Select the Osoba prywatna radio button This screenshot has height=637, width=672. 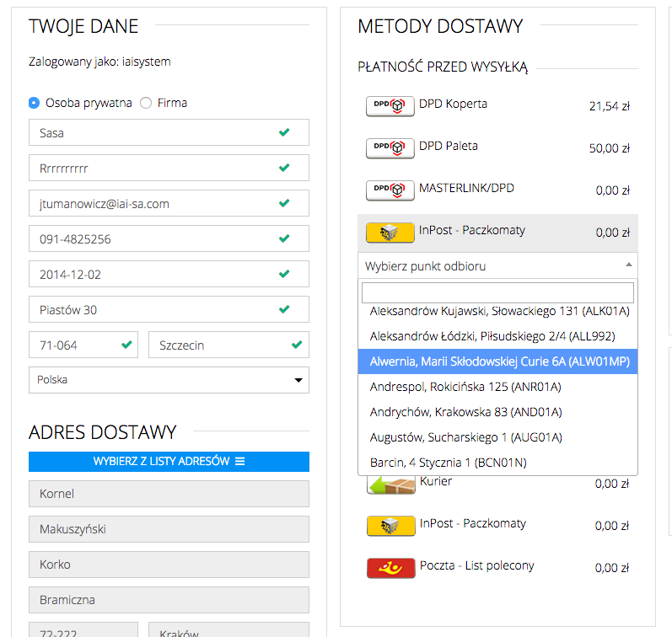(34, 103)
